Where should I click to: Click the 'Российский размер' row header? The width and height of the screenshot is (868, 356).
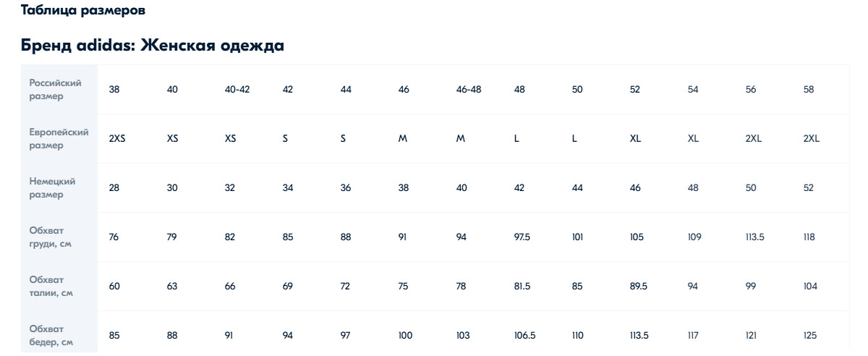coord(55,90)
